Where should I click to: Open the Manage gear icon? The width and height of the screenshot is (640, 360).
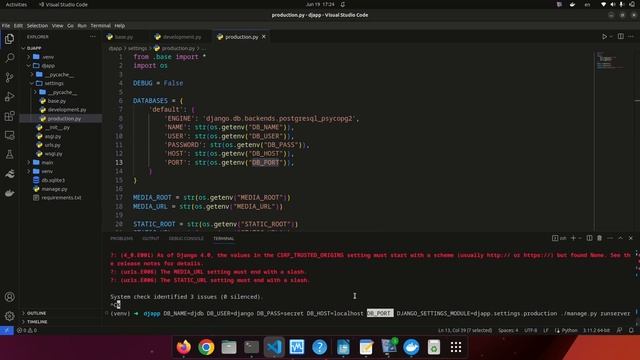pyautogui.click(x=9, y=316)
